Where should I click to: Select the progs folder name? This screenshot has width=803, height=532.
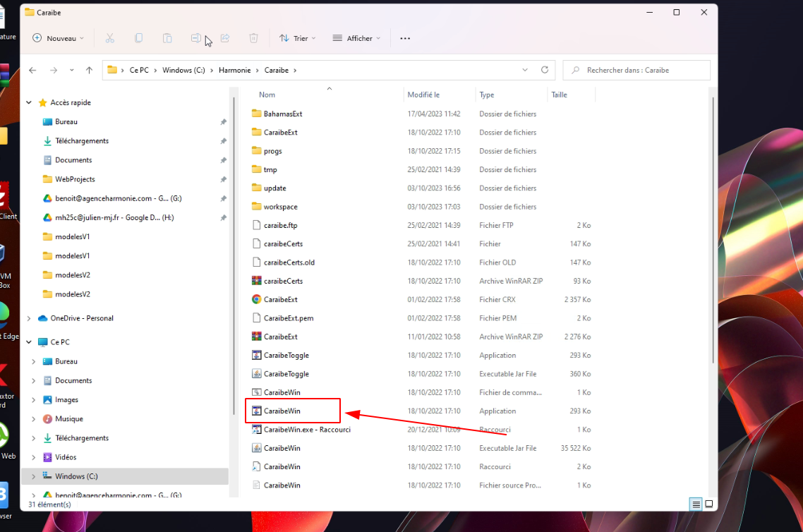click(273, 151)
